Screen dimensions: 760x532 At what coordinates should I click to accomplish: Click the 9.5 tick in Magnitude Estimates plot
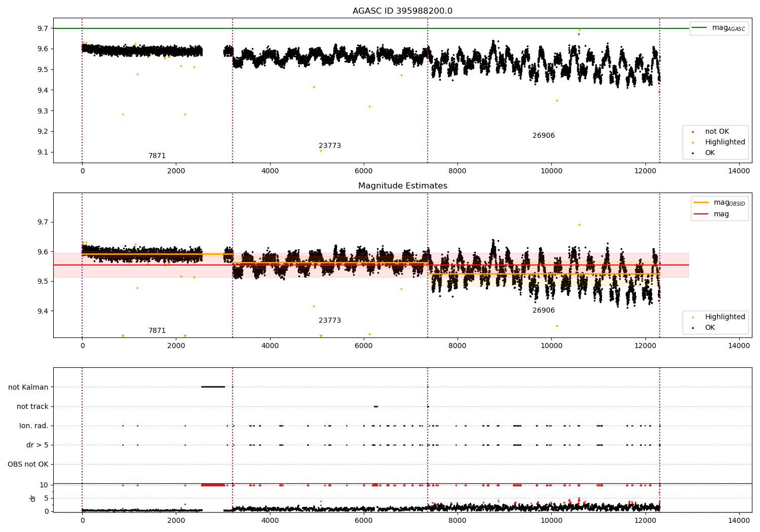click(43, 281)
